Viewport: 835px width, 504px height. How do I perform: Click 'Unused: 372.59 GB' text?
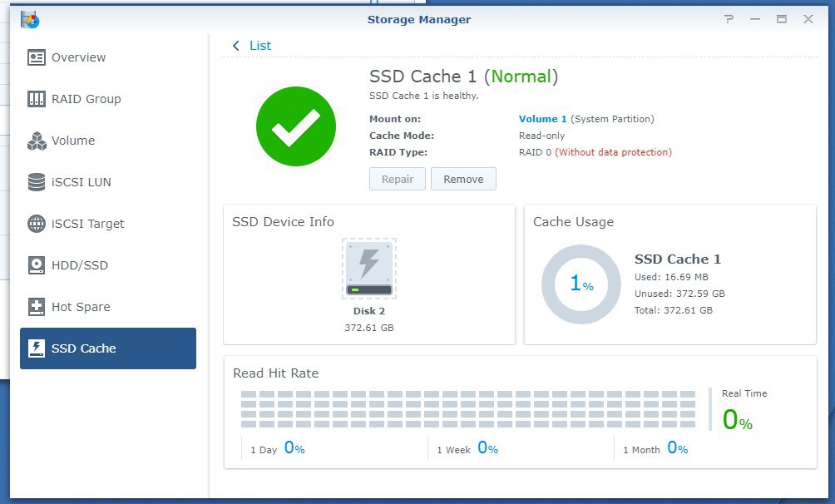pos(679,294)
